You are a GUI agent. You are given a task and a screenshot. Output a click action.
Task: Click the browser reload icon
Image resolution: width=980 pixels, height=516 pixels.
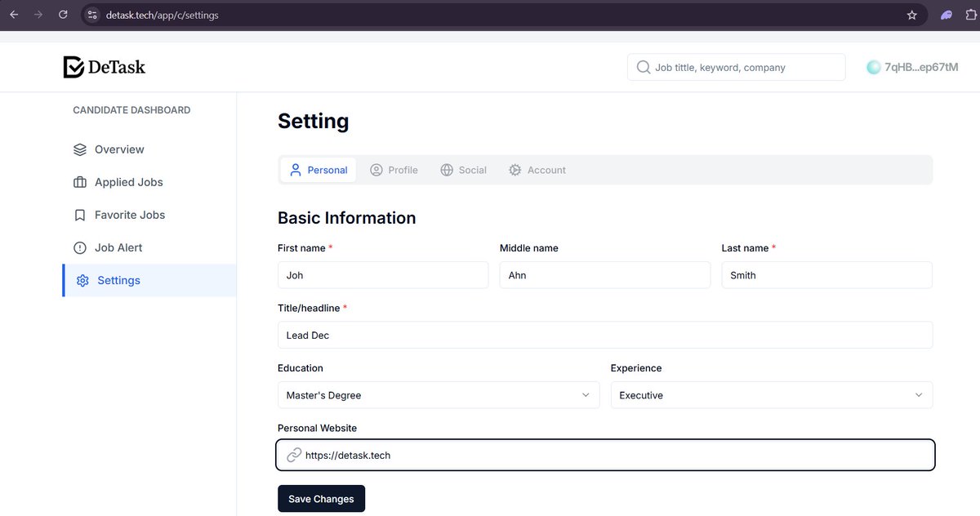(62, 14)
